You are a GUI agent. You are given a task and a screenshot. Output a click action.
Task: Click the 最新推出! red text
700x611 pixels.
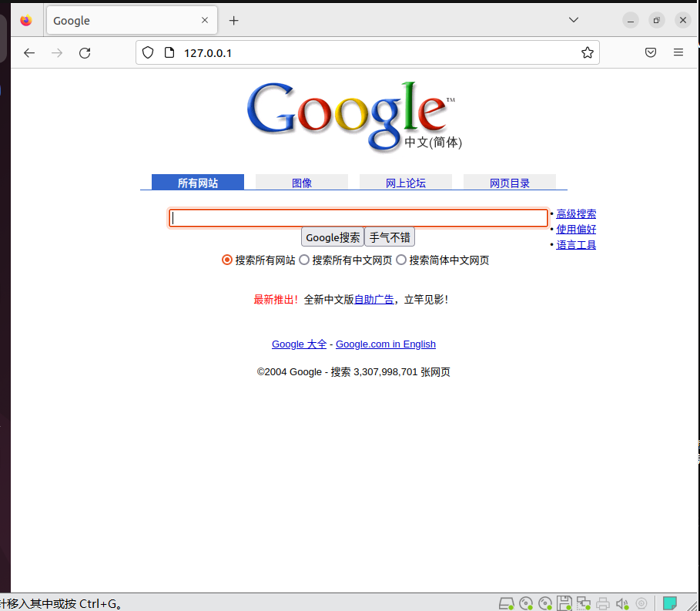click(276, 300)
